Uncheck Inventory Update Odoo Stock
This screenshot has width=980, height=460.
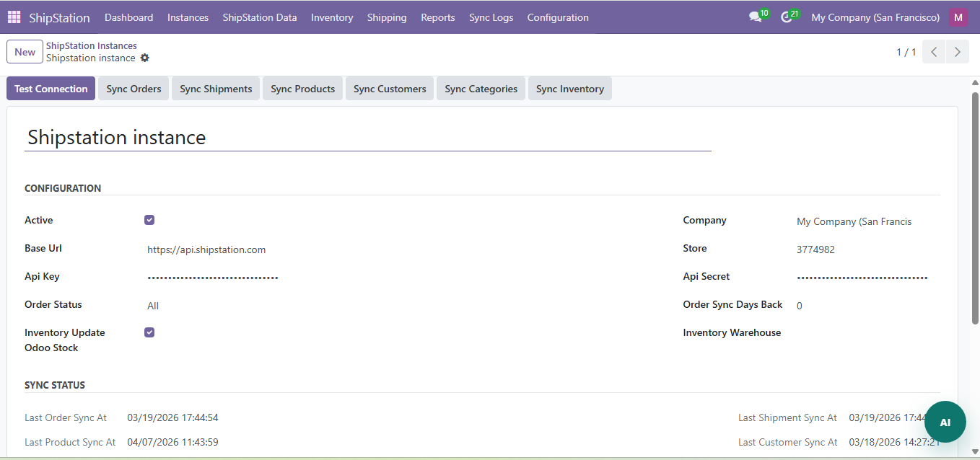[x=149, y=332]
